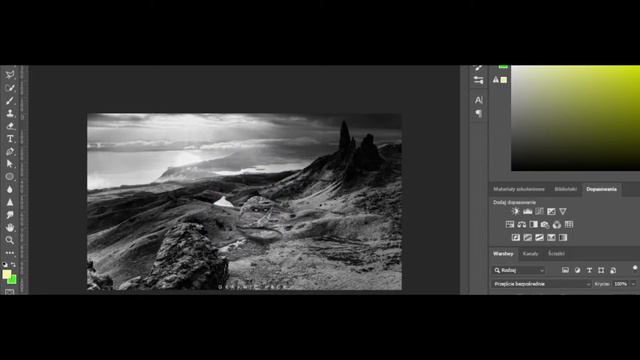Add a Posterize adjustment
The height and width of the screenshot is (360, 640).
527,238
